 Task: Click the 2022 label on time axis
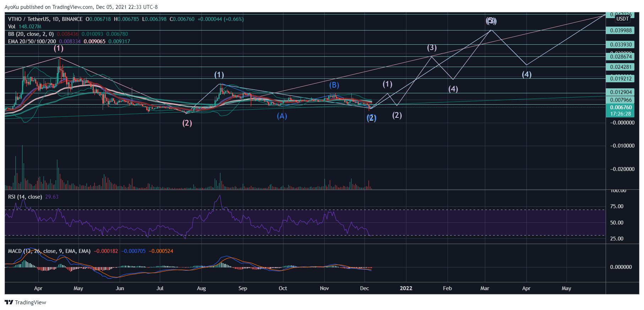coord(406,288)
